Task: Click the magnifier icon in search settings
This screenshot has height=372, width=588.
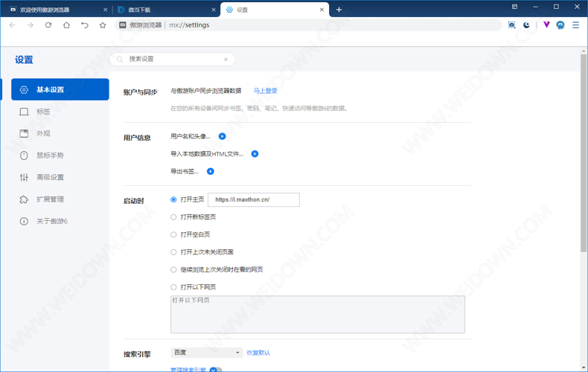Action: (x=120, y=60)
